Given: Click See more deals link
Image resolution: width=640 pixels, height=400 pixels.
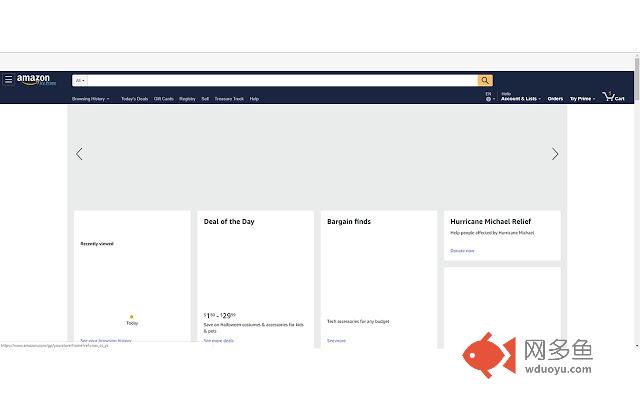Looking at the screenshot, I should point(219,340).
